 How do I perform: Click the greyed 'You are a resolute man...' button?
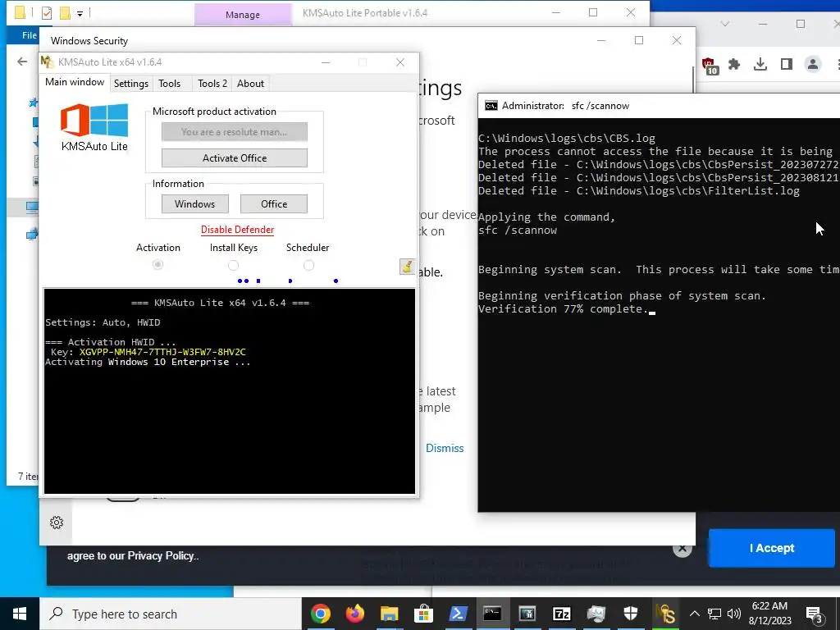(235, 132)
